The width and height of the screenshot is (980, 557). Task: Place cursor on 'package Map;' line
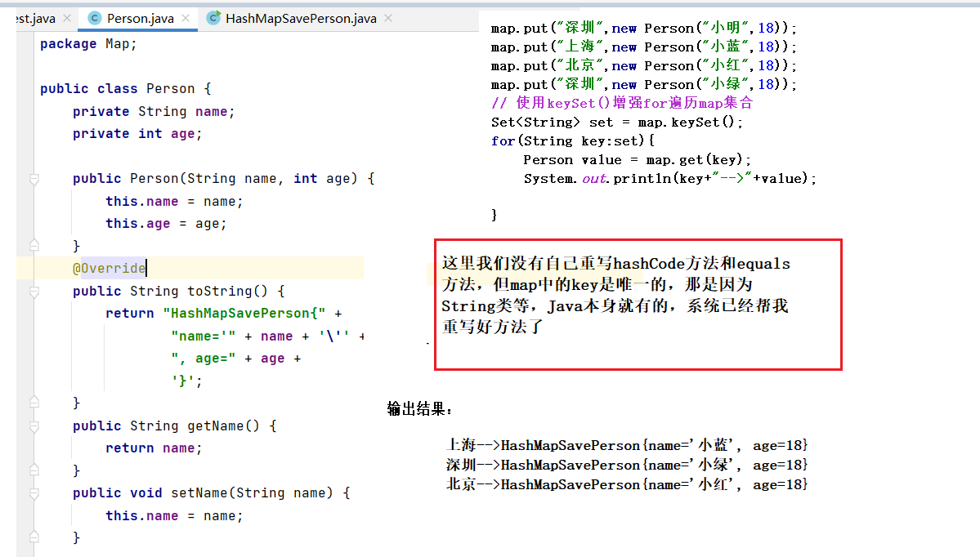(x=88, y=44)
